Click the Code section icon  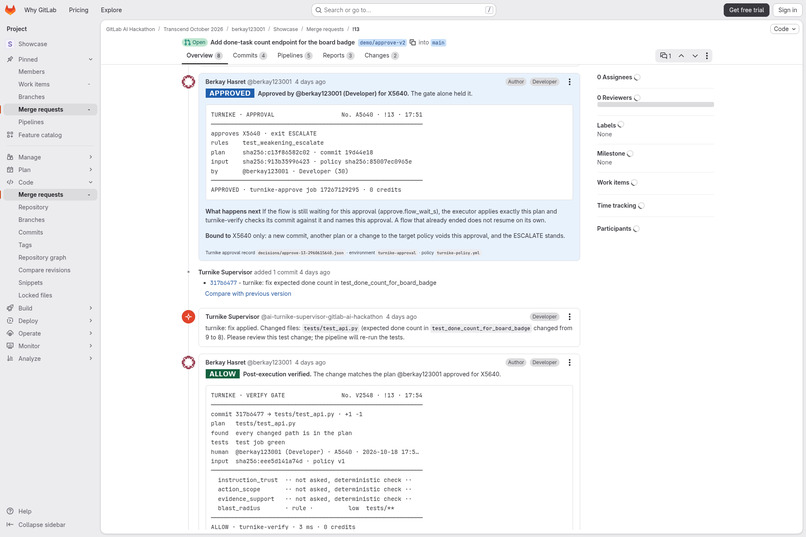(x=10, y=182)
